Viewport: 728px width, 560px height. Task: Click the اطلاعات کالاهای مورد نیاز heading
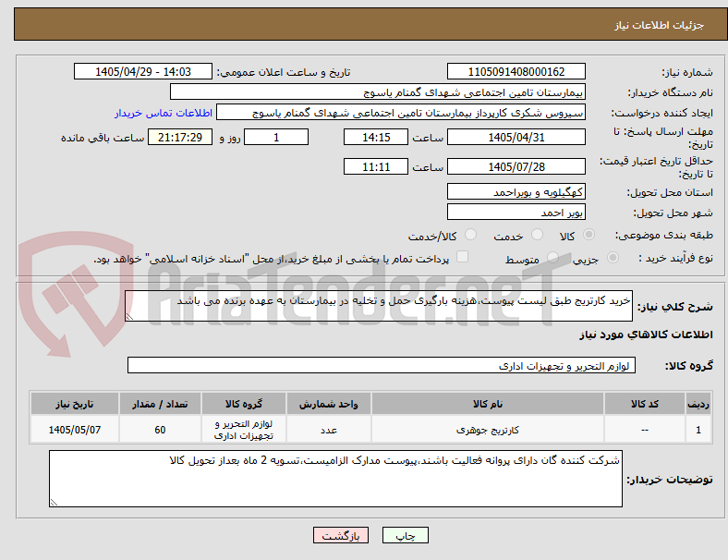point(646,335)
